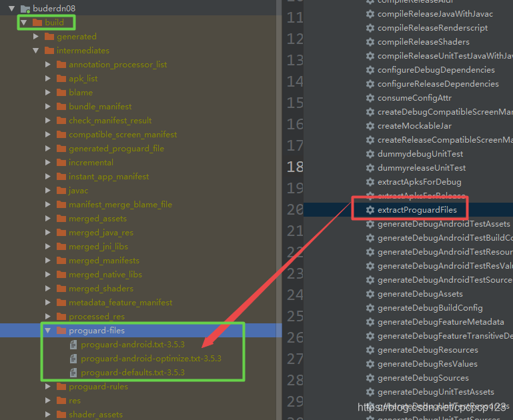Select the check_manifest_result folder
513x420 pixels.
110,121
